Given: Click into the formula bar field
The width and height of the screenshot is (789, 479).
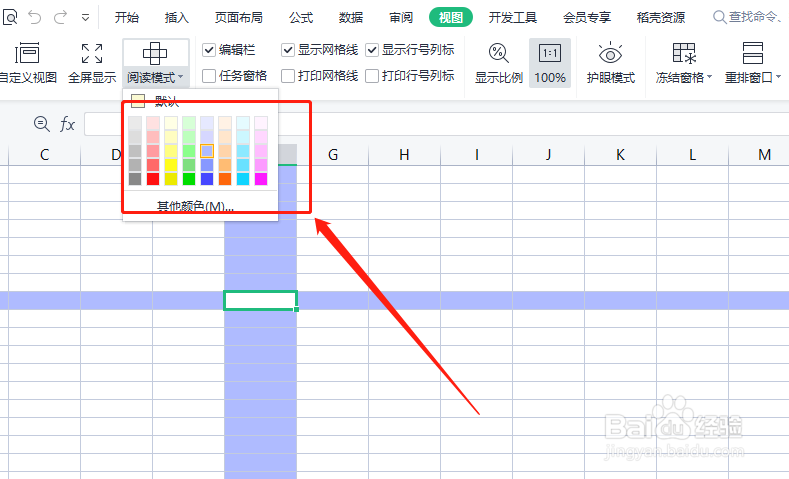Looking at the screenshot, I should [436, 124].
